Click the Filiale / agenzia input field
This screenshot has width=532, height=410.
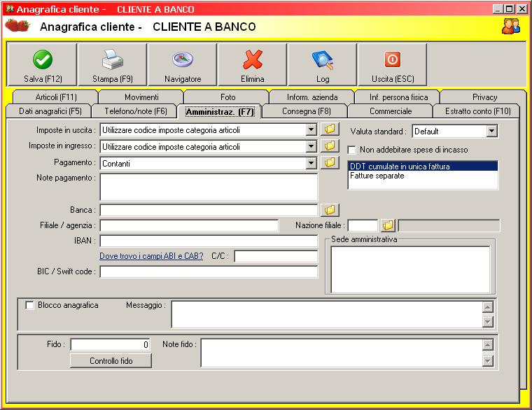tap(189, 225)
